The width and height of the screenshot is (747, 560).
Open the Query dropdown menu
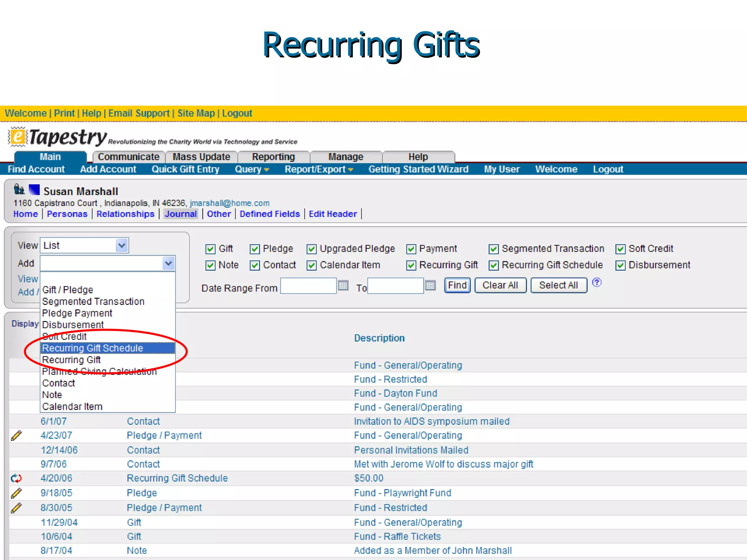pos(252,169)
